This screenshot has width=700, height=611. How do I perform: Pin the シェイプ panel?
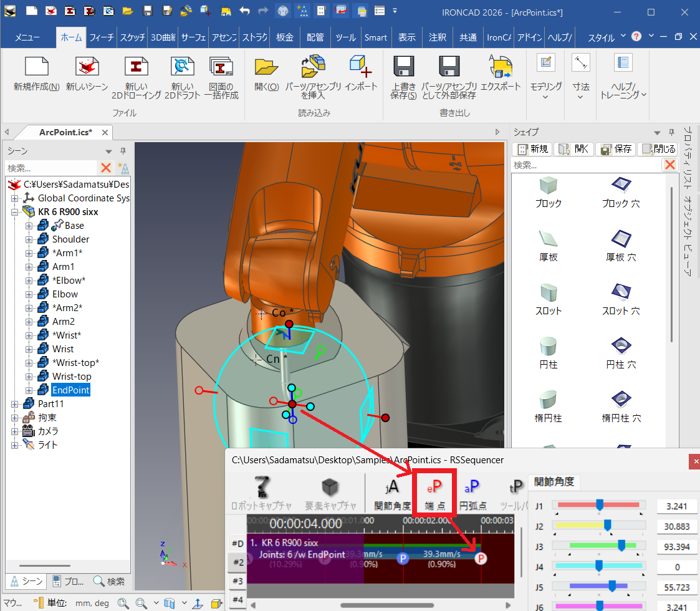point(671,132)
